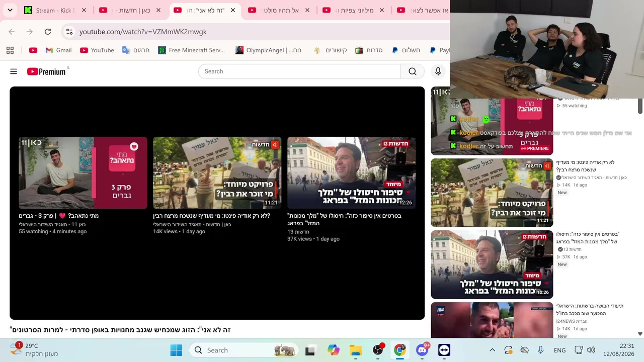Click the system tray microphone icon
Viewport: 644px width, 362px height.
pos(540,350)
